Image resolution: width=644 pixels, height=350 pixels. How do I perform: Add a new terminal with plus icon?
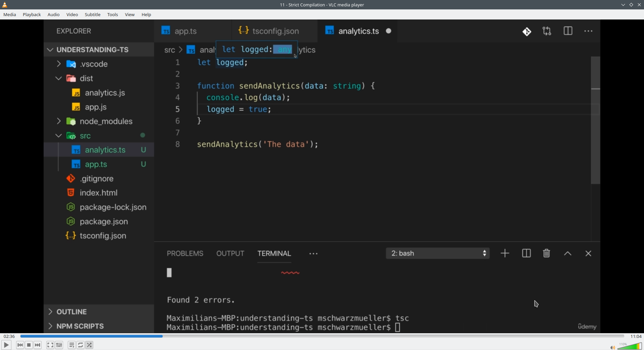(x=505, y=253)
